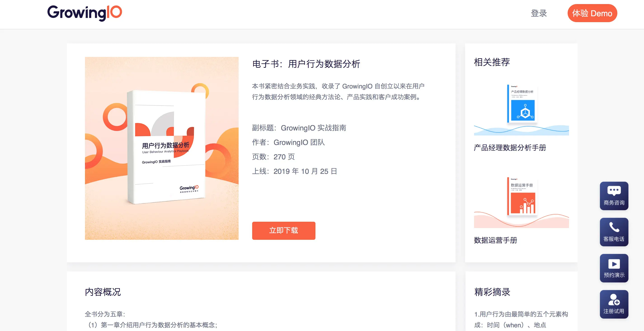Click the line 全书分为五章：

click(105, 314)
